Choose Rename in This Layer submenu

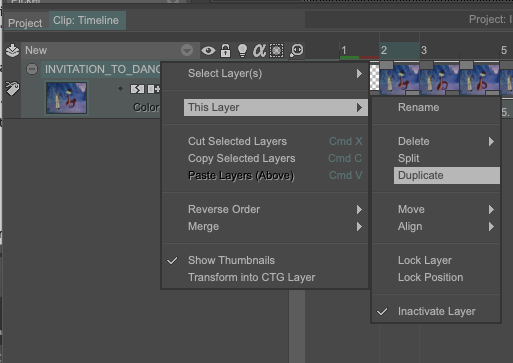coord(447,107)
